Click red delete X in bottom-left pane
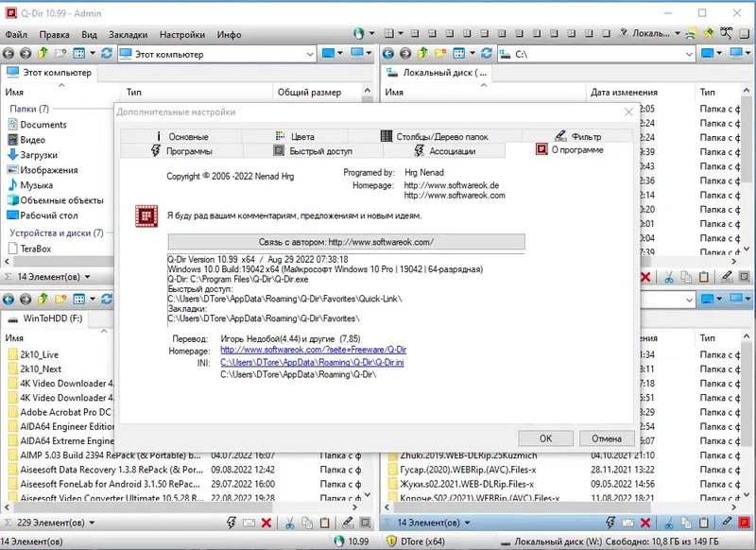The image size is (756, 550). 266,523
